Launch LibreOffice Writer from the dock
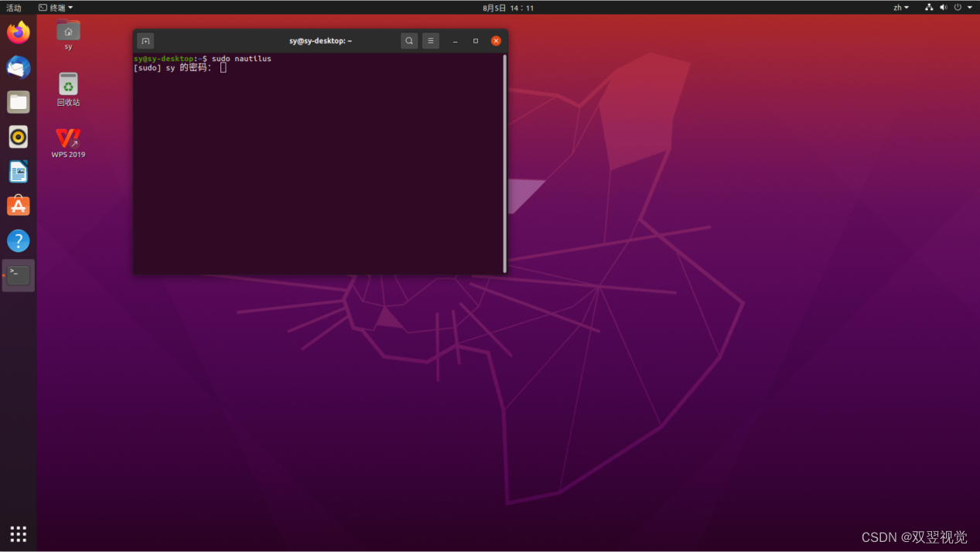Screen dimensions: 980x552 pos(18,171)
